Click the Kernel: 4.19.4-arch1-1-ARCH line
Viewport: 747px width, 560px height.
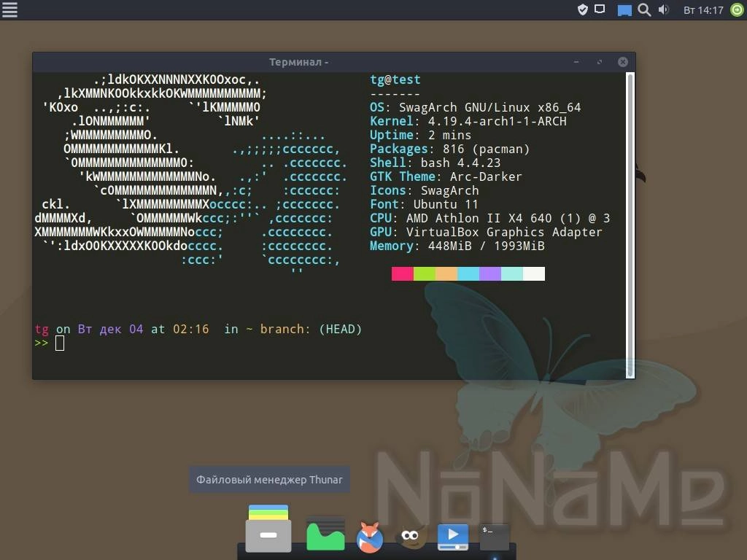tap(468, 122)
